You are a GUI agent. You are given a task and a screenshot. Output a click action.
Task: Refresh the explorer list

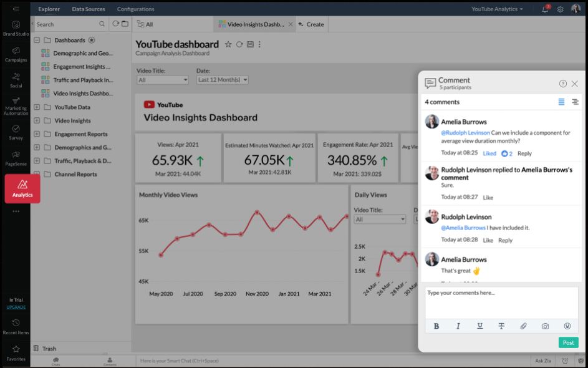115,24
